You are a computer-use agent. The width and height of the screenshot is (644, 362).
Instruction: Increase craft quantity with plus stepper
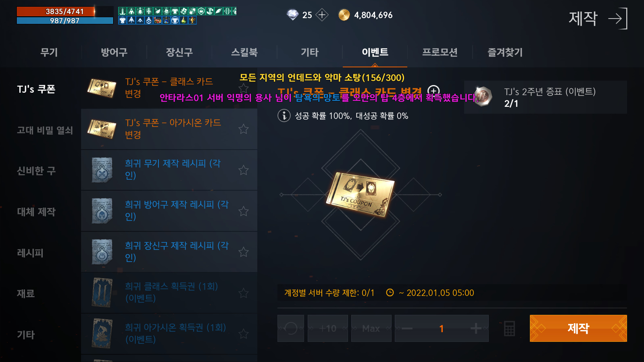point(476,329)
